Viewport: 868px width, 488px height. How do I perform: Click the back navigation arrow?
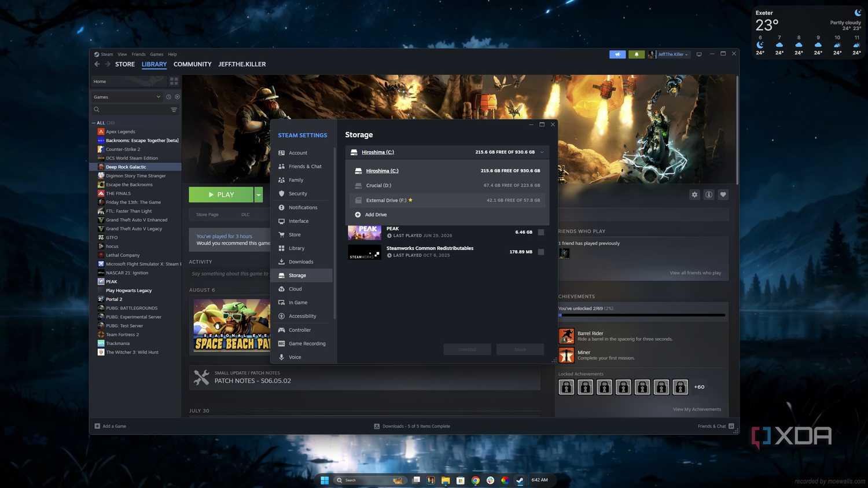pos(97,64)
